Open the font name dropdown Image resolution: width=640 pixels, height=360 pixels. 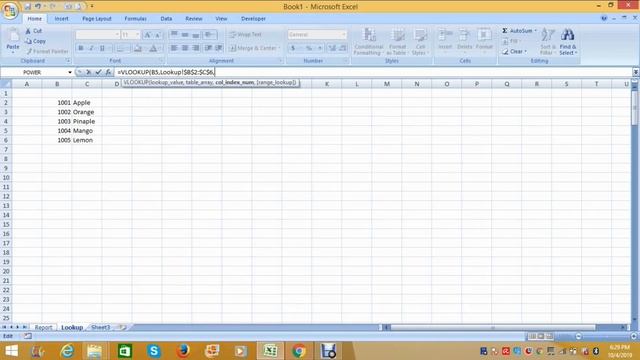pos(117,35)
